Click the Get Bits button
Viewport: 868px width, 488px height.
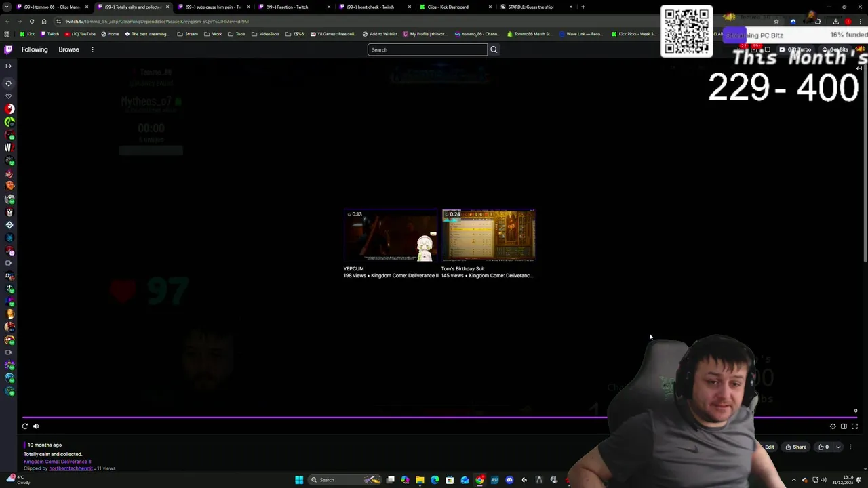[835, 49]
